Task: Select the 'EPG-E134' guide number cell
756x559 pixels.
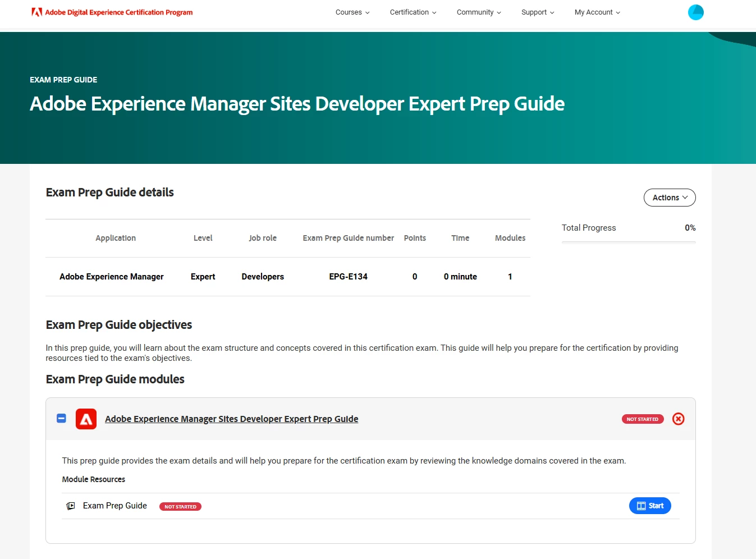Action: (x=348, y=277)
